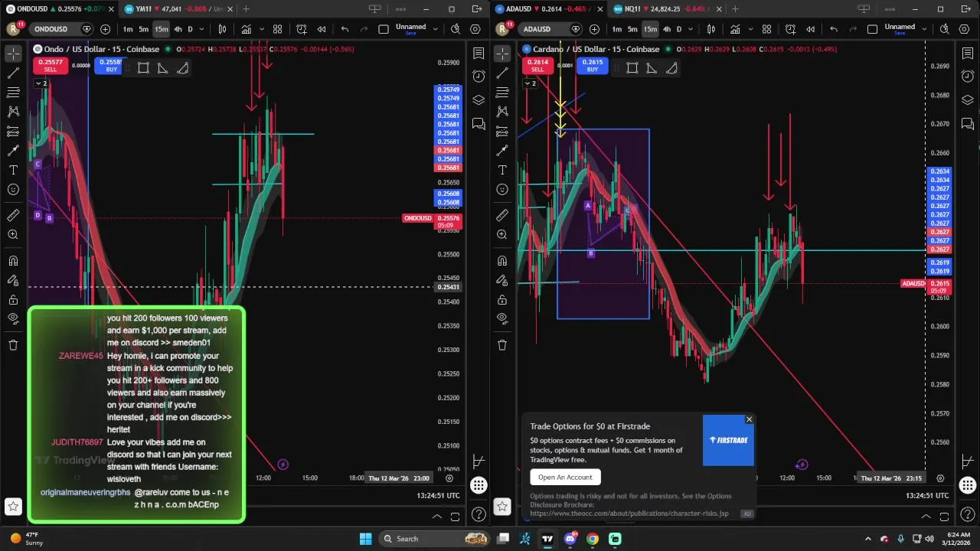Viewport: 980px width, 551px height.
Task: Click Open An Account button
Action: tap(565, 477)
